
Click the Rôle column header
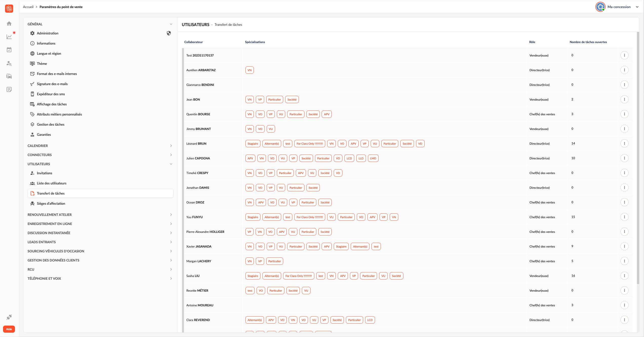(532, 42)
